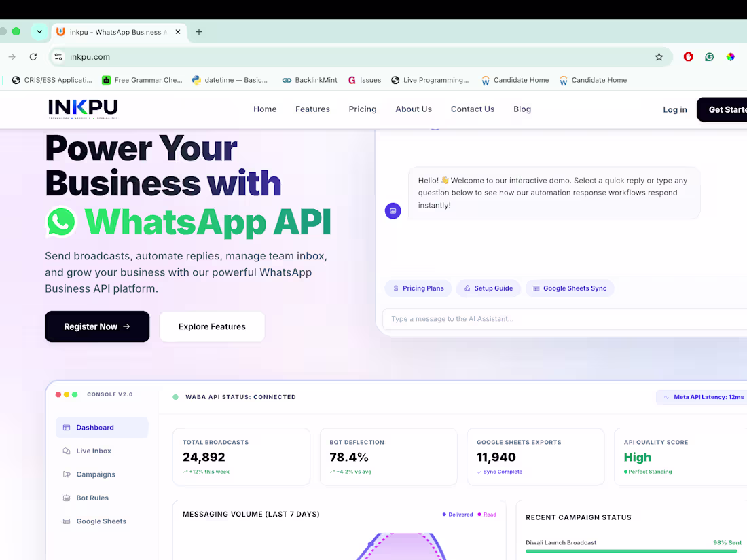Screen dimensions: 747x560
Task: Open Issues bookmark
Action: point(365,80)
